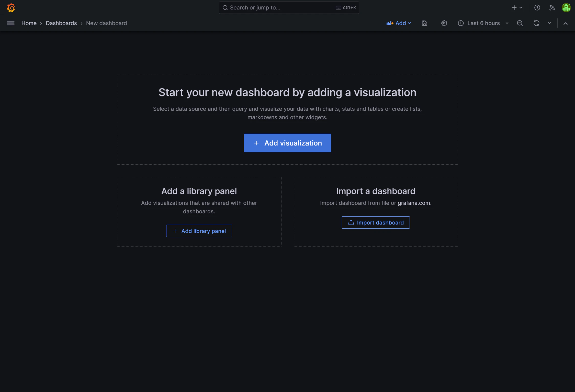Click the Add a library panel heading
This screenshot has width=575, height=392.
199,191
